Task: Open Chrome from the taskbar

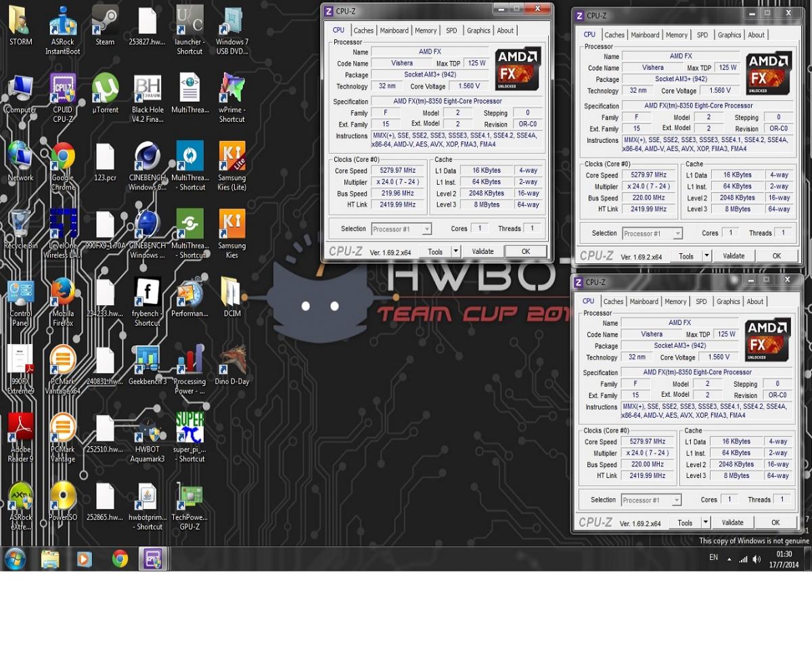Action: (120, 559)
